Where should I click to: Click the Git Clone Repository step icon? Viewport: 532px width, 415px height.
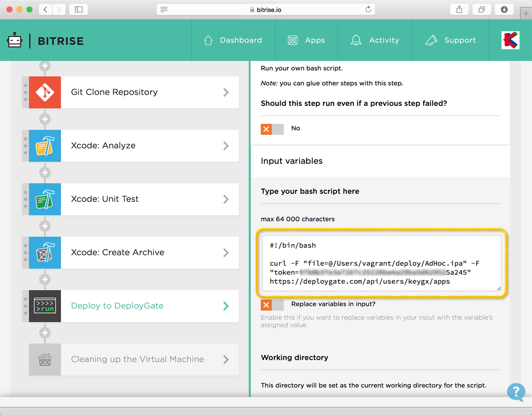[x=45, y=92]
